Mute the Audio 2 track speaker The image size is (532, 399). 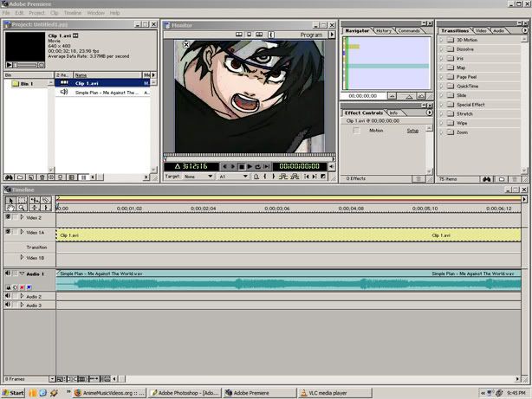pos(8,296)
